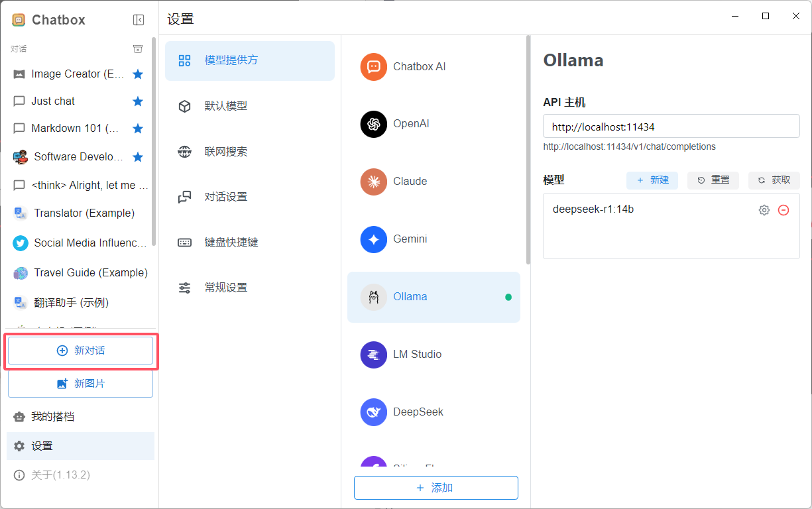The image size is (812, 509).
Task: Create a new image with 新图片 button
Action: pos(80,384)
